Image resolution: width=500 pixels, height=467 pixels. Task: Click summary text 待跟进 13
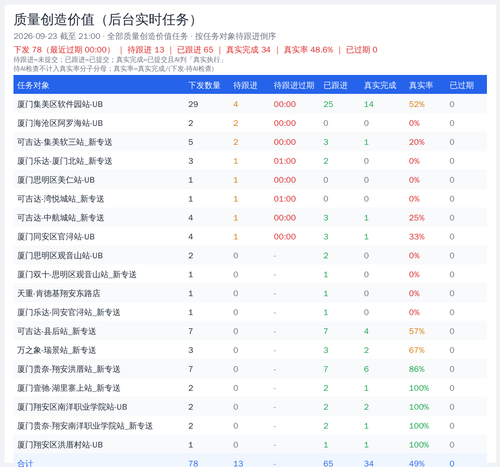click(x=146, y=50)
